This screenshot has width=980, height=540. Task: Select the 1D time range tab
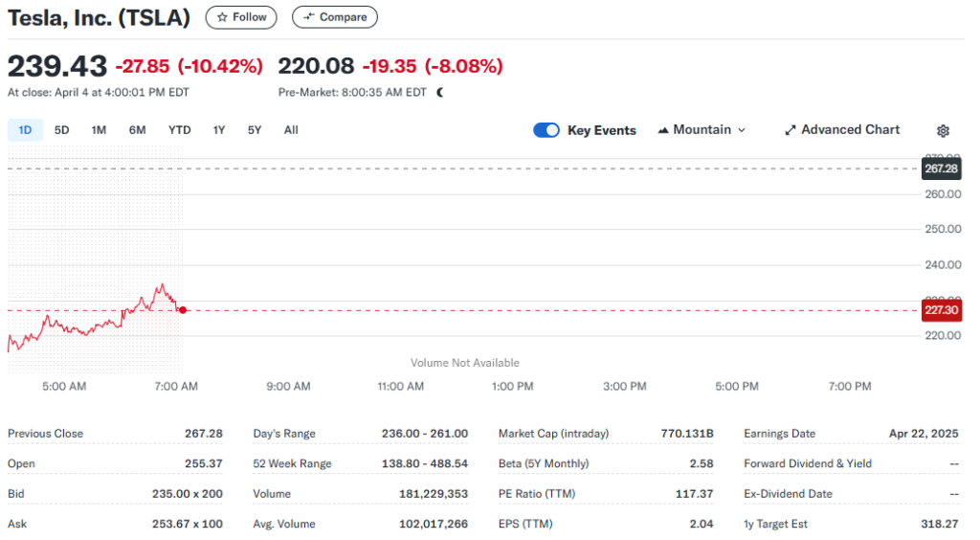tap(25, 130)
